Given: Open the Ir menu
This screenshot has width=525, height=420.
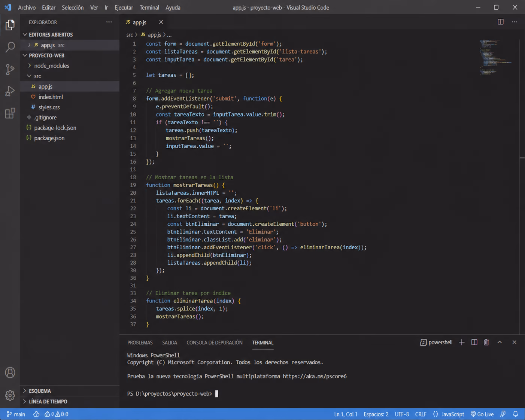Looking at the screenshot, I should (106, 7).
